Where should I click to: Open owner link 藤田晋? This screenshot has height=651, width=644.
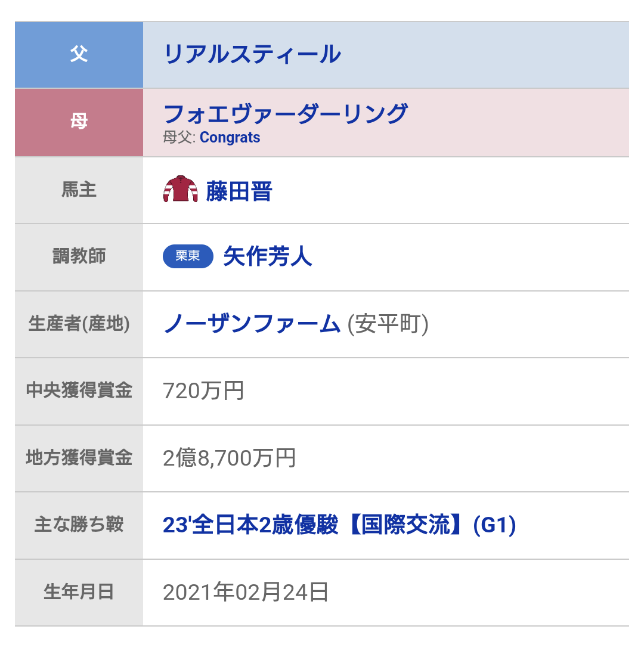pyautogui.click(x=239, y=191)
